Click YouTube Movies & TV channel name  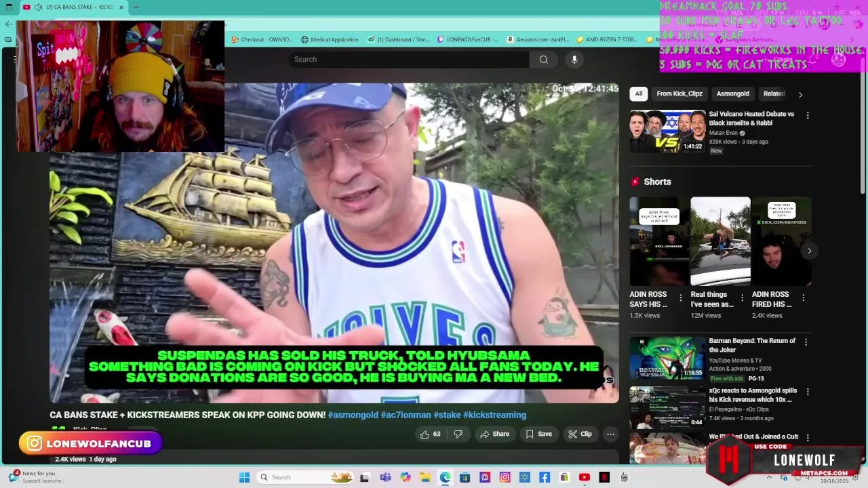tap(735, 361)
